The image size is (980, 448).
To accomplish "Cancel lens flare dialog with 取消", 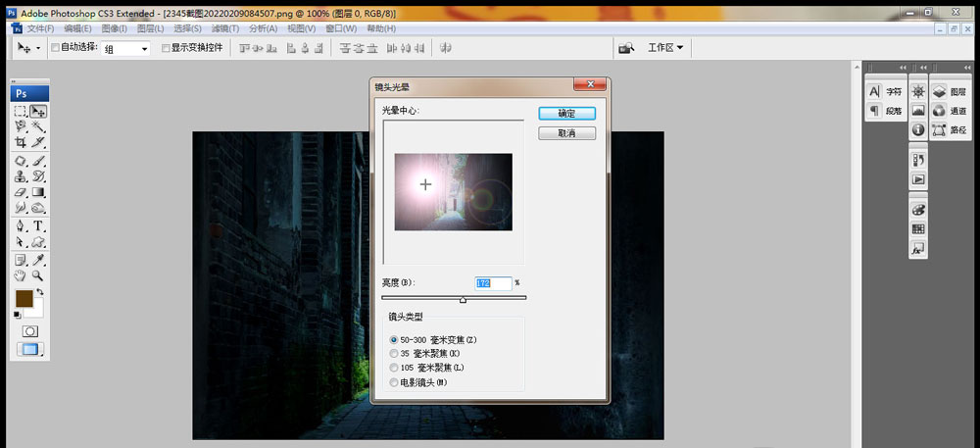I will coord(566,133).
